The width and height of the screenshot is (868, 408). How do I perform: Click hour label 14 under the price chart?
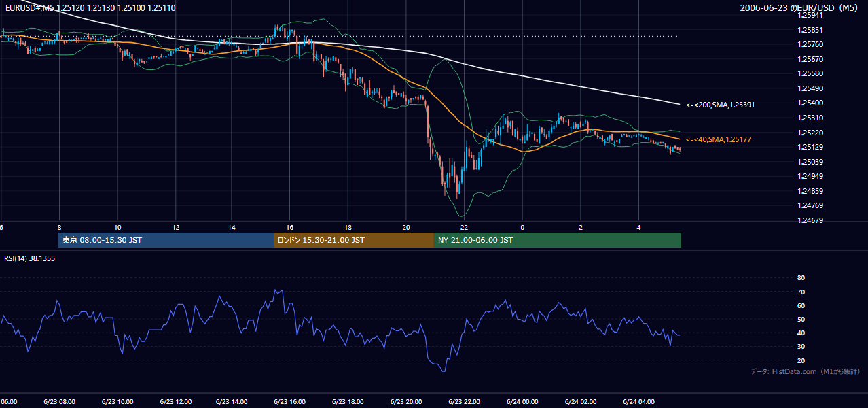click(x=232, y=227)
